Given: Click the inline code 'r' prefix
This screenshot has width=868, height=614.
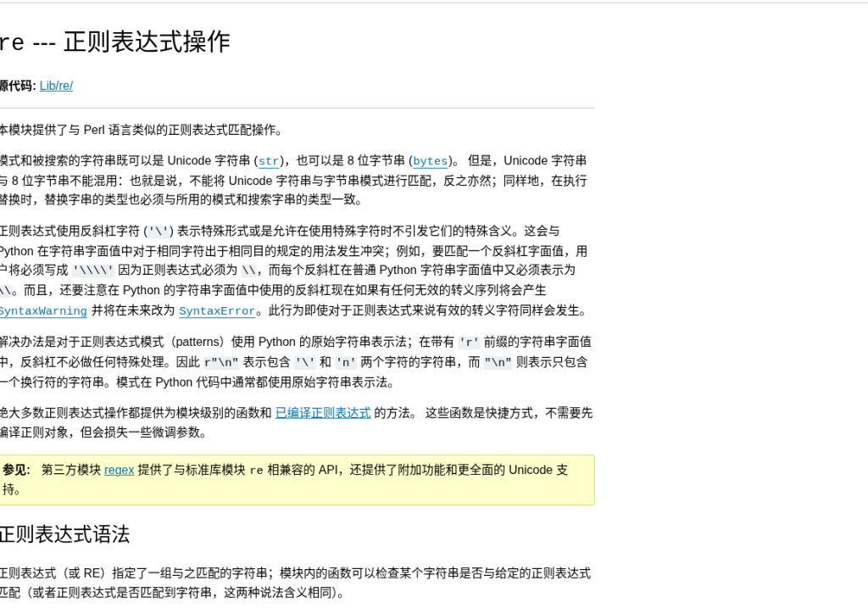Looking at the screenshot, I should pos(469,343).
